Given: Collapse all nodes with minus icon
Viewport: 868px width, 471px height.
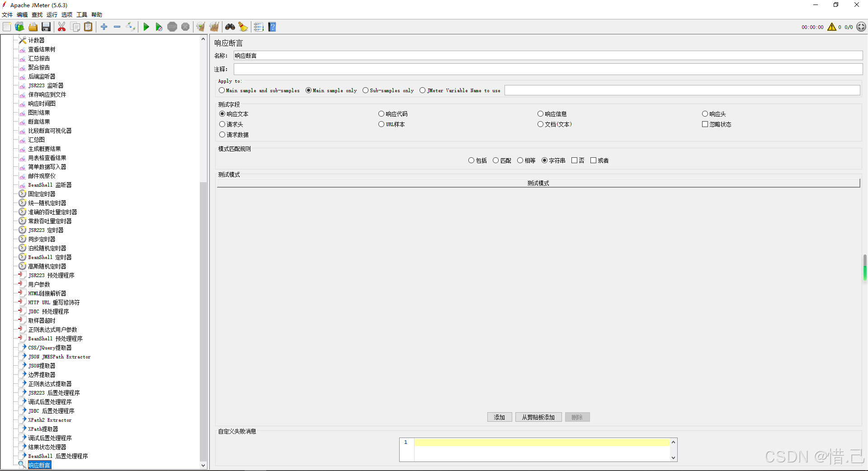Looking at the screenshot, I should (x=117, y=27).
